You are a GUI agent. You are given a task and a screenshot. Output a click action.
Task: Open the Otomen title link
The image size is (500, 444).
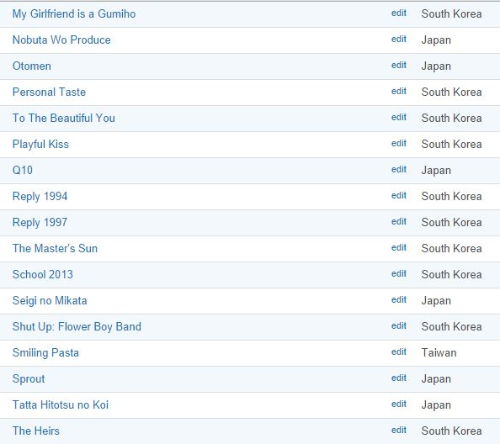coord(32,66)
